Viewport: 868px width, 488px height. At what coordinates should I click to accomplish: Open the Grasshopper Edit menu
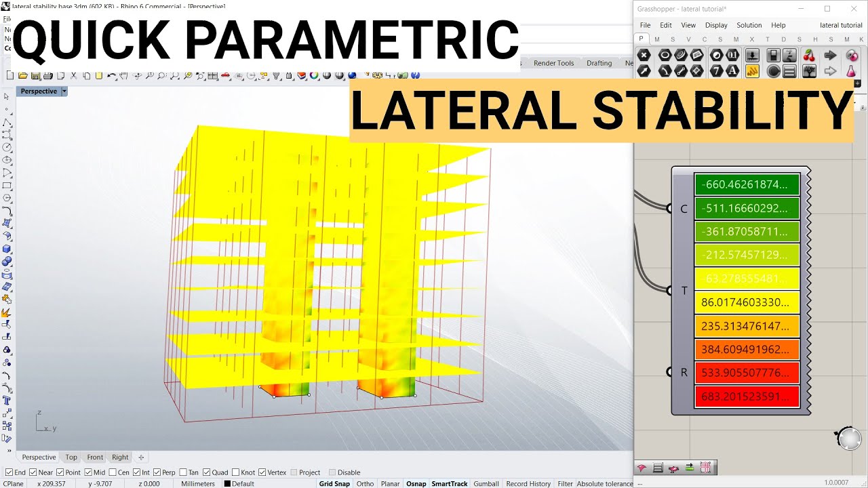coord(666,25)
